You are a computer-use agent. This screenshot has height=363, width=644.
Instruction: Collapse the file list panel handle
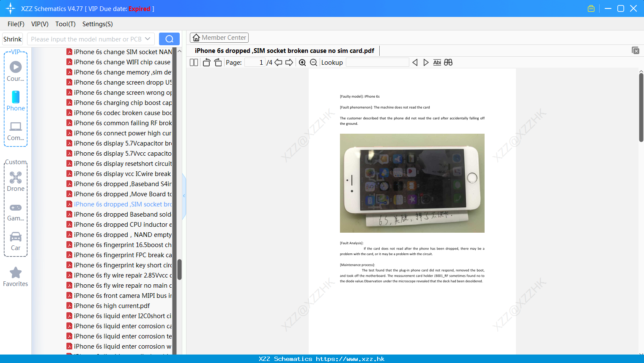tap(184, 196)
